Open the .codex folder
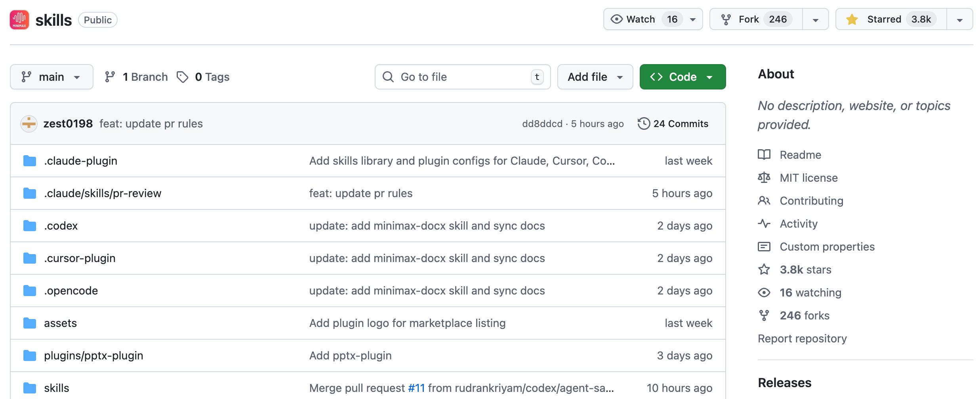 61,226
